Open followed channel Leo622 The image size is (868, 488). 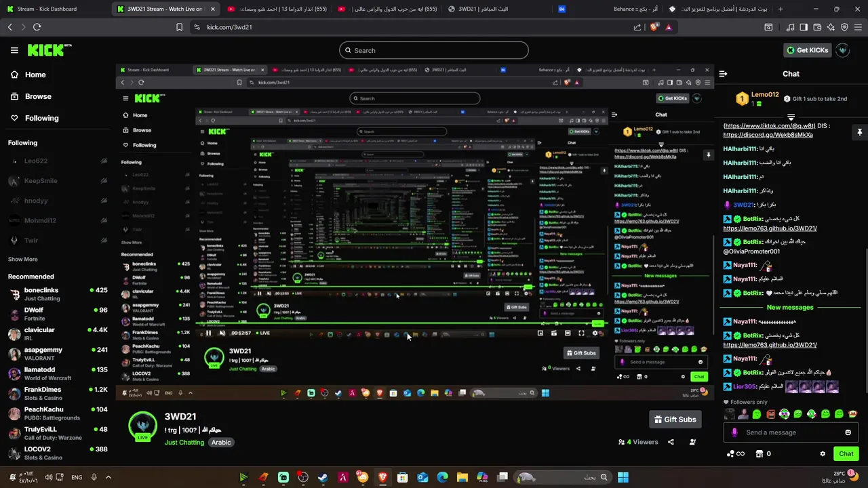(x=57, y=161)
